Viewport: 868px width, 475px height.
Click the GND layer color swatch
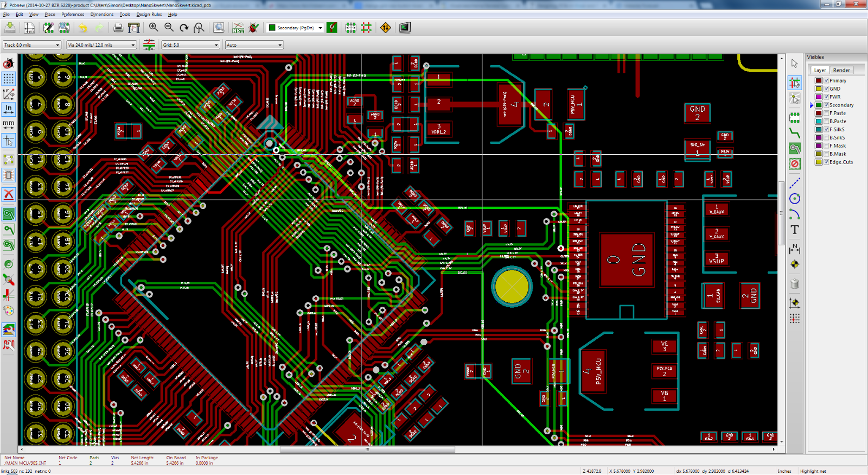[x=819, y=88]
